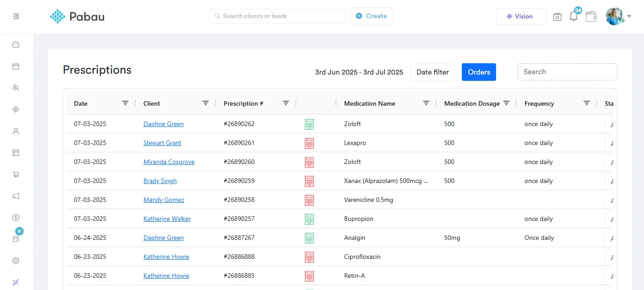Open the marketing megaphone sidebar icon
This screenshot has height=290, width=644.
(x=16, y=196)
